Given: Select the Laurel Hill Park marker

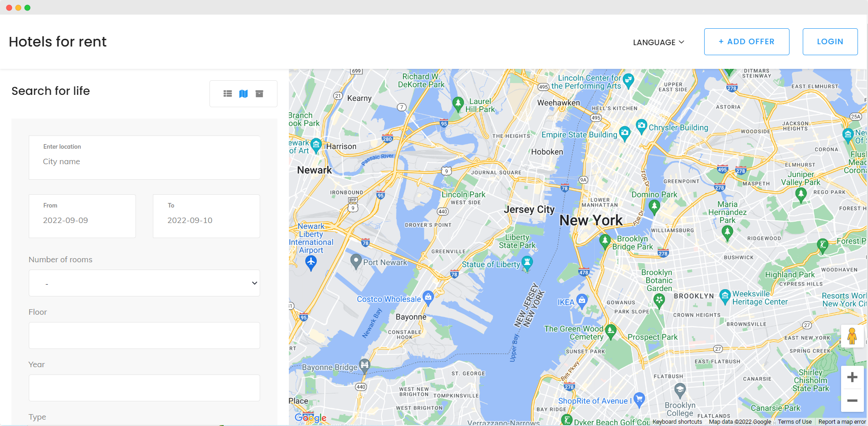Looking at the screenshot, I should 458,104.
